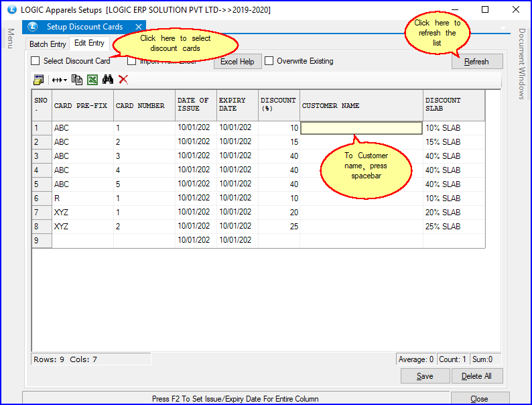The width and height of the screenshot is (532, 405).
Task: Click the 'Count: 1' status field
Action: click(453, 359)
